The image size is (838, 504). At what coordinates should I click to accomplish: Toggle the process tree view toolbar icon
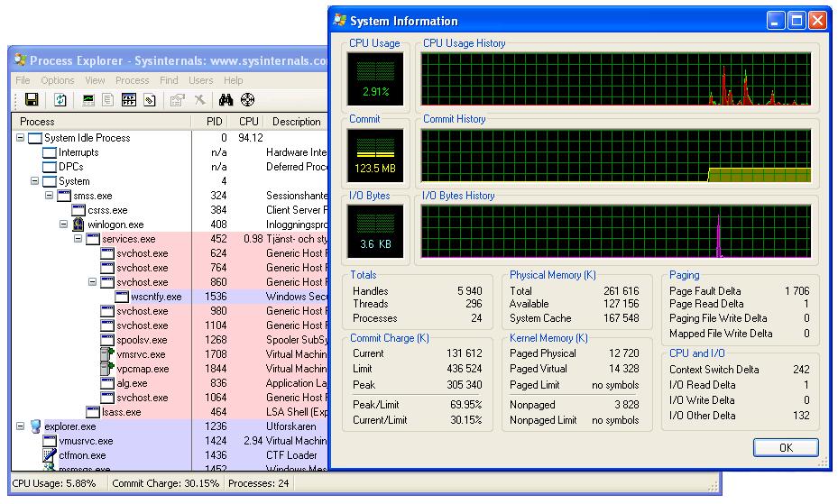click(x=108, y=100)
